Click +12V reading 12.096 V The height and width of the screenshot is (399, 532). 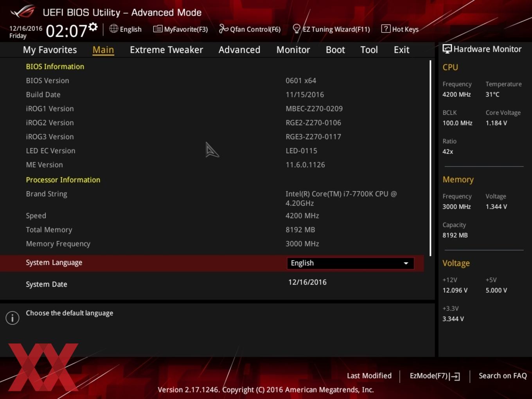[455, 290]
